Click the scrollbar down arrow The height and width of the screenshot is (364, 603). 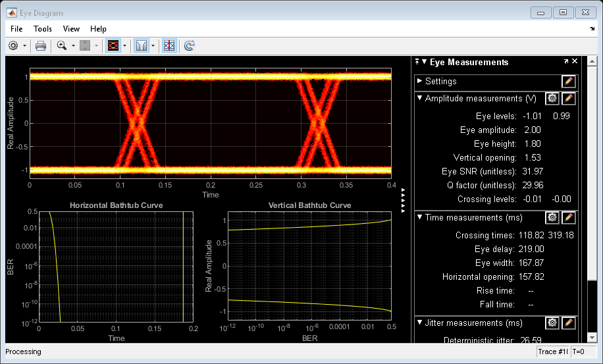coord(592,338)
